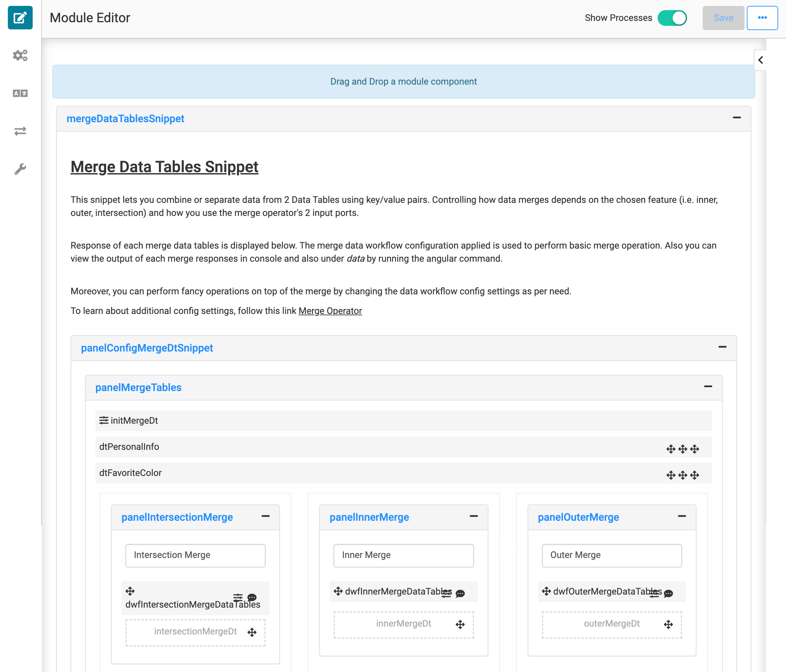This screenshot has height=672, width=786.
Task: Click sliders icon on dwfIntersectionMergeDataTables
Action: click(238, 598)
